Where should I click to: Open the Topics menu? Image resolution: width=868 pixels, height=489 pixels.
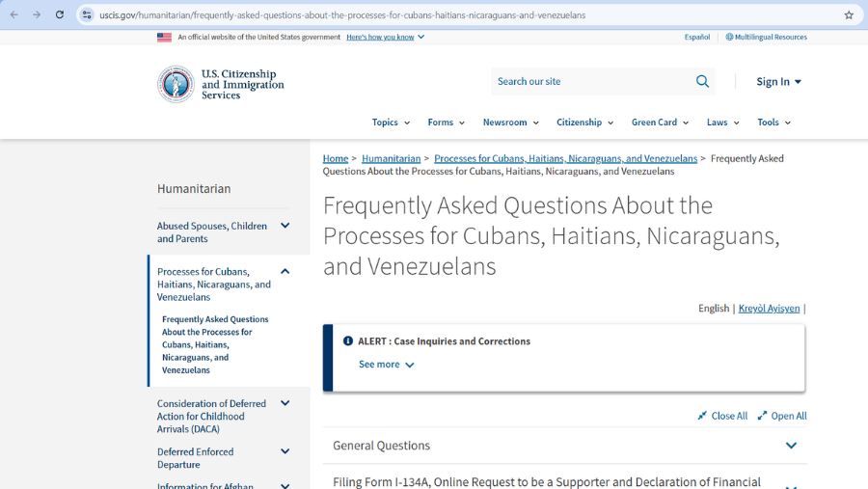pyautogui.click(x=391, y=122)
